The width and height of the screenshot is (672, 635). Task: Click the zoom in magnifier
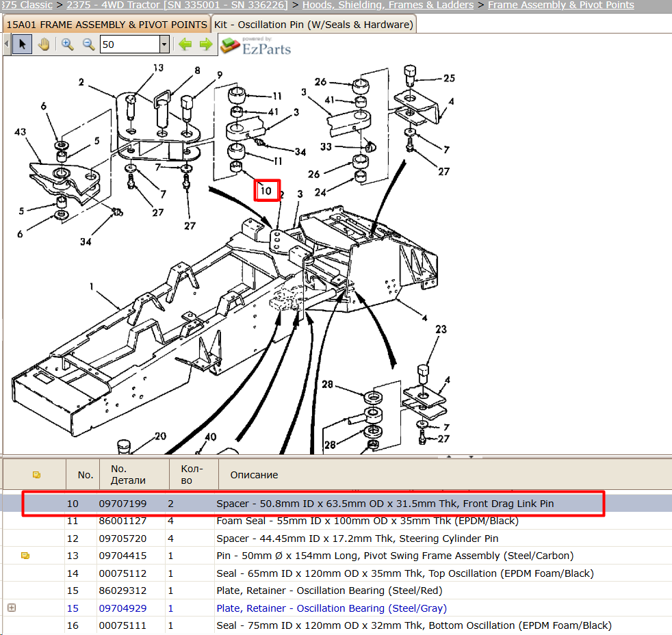pos(67,44)
